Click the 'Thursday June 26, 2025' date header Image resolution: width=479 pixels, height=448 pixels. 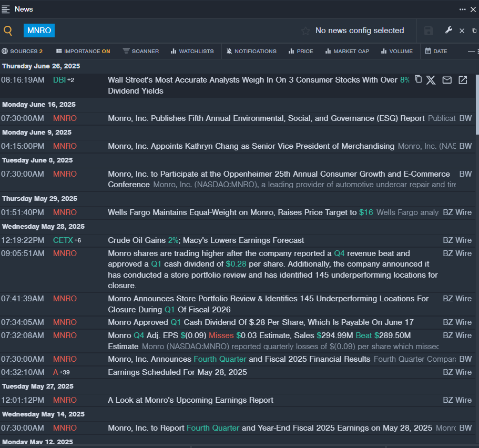[41, 66]
